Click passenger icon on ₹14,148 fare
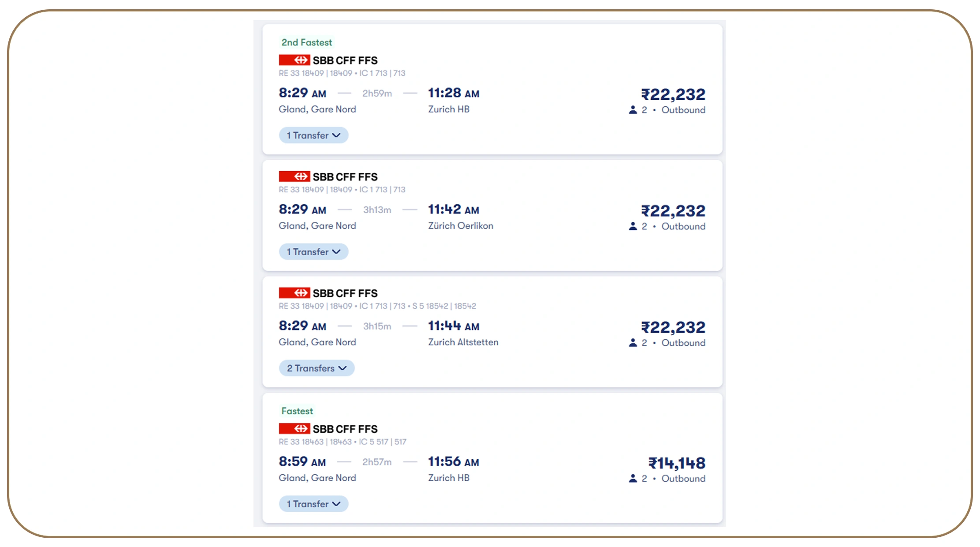This screenshot has height=547, width=980. coord(633,478)
